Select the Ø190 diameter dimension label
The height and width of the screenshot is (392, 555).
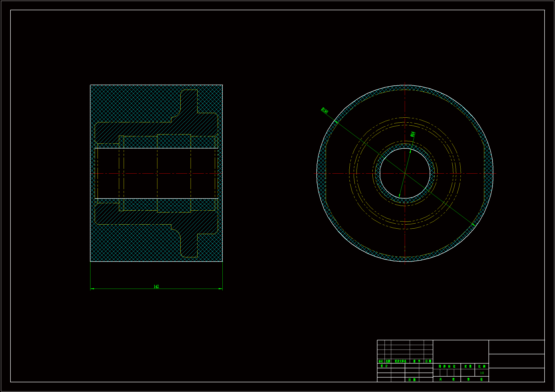tap(325, 111)
